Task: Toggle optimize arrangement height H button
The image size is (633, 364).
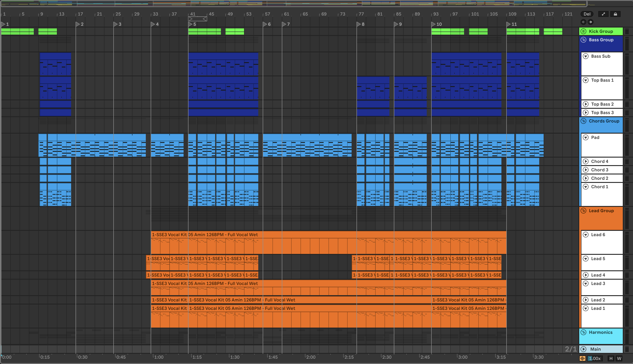Action: [x=611, y=358]
